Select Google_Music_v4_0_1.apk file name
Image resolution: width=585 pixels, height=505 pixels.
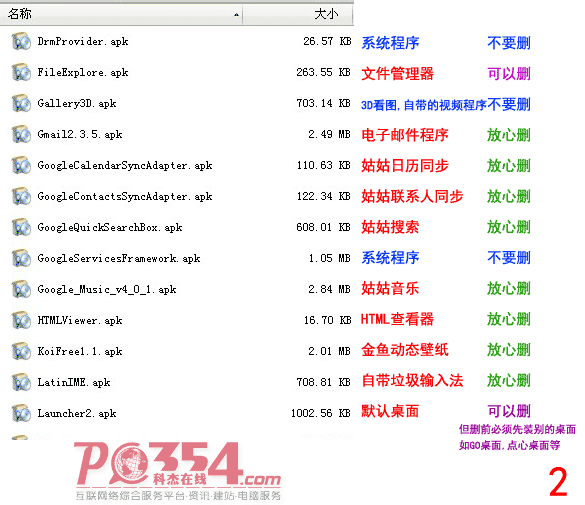(x=107, y=289)
